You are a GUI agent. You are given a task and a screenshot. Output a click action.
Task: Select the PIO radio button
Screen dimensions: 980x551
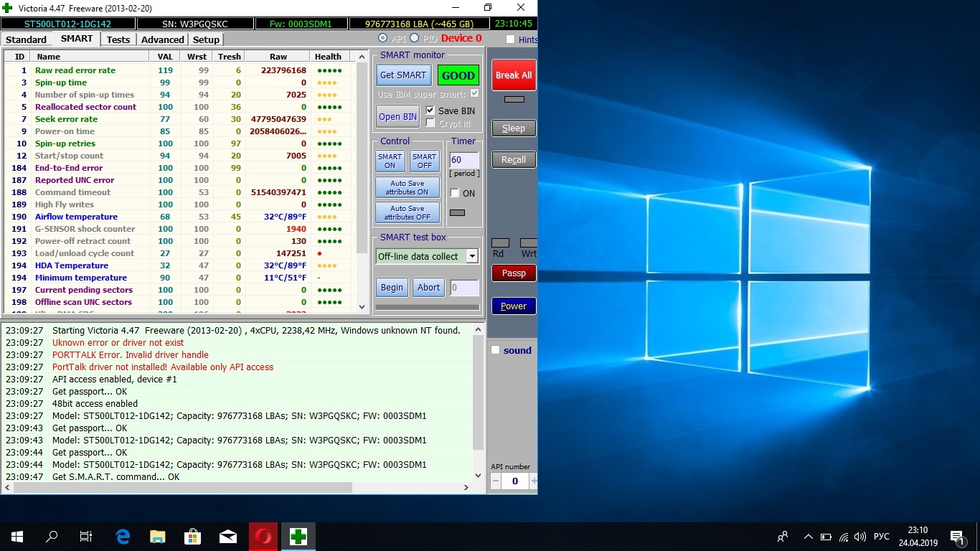pos(414,38)
